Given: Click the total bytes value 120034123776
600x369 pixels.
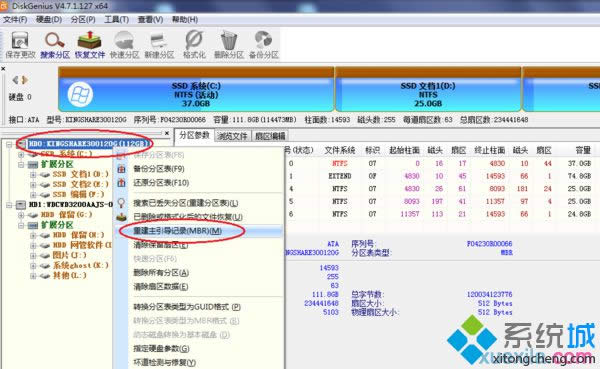Looking at the screenshot, I should click(x=489, y=294).
